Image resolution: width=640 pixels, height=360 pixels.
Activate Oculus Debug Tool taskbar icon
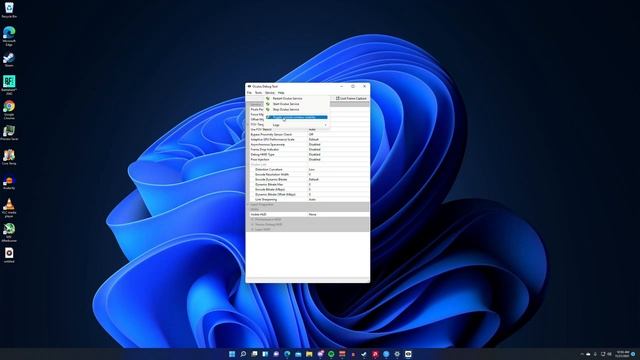408,354
